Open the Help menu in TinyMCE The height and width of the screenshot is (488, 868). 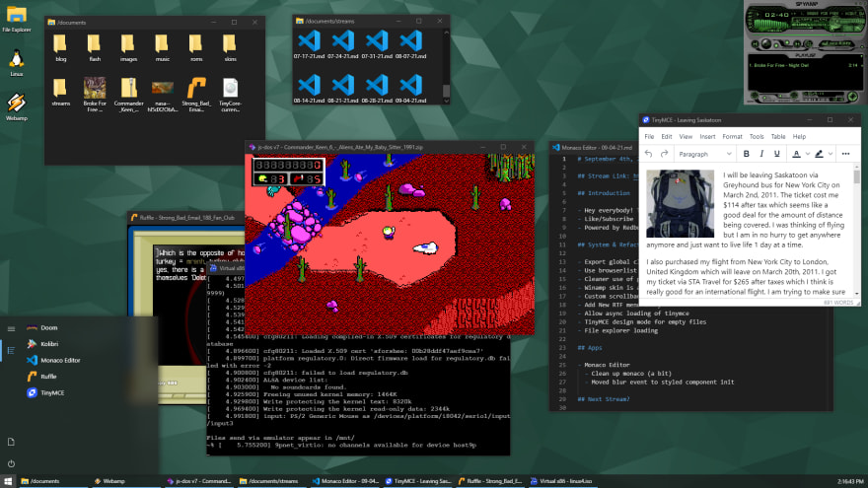[x=799, y=137]
